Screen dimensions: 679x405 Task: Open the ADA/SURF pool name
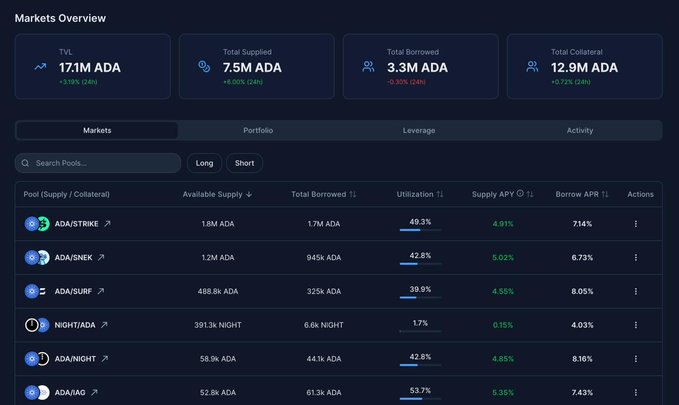click(x=73, y=291)
